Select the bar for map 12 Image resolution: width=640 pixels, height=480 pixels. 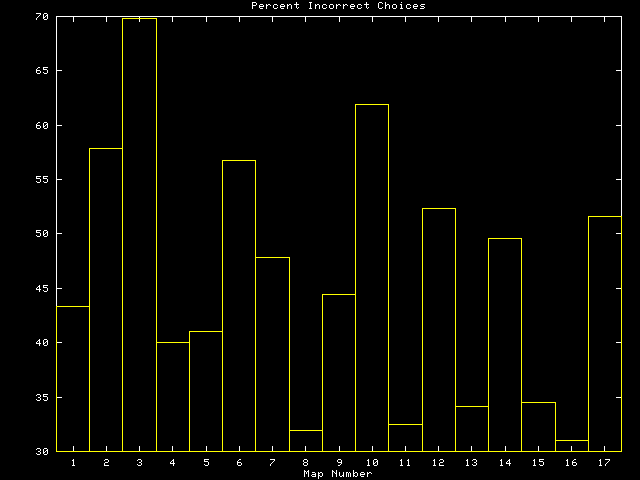tap(439, 330)
